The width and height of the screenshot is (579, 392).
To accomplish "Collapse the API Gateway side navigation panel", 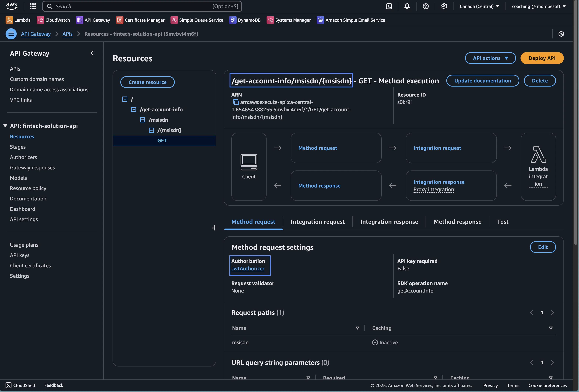I will click(x=92, y=53).
